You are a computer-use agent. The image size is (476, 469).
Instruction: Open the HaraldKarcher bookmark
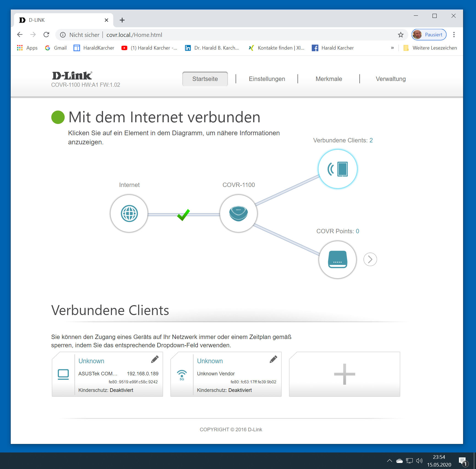[x=94, y=48]
